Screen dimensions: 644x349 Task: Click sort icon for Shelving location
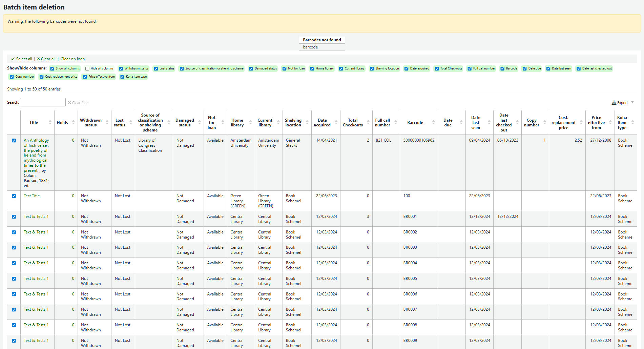tap(307, 123)
